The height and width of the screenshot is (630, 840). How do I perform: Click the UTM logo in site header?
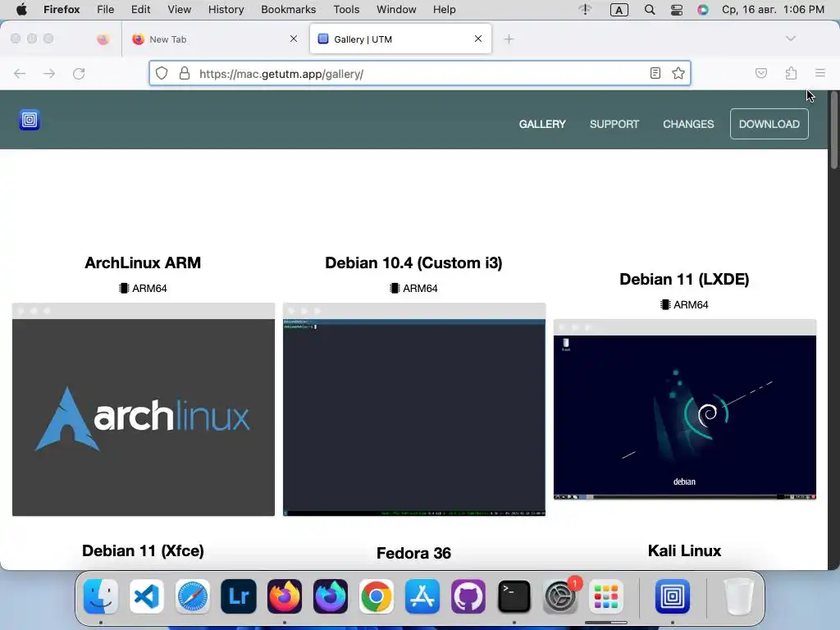pos(30,120)
